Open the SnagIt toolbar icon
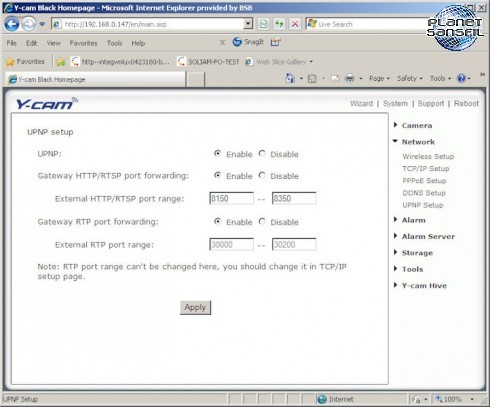Image resolution: width=490 pixels, height=407 pixels. point(248,42)
